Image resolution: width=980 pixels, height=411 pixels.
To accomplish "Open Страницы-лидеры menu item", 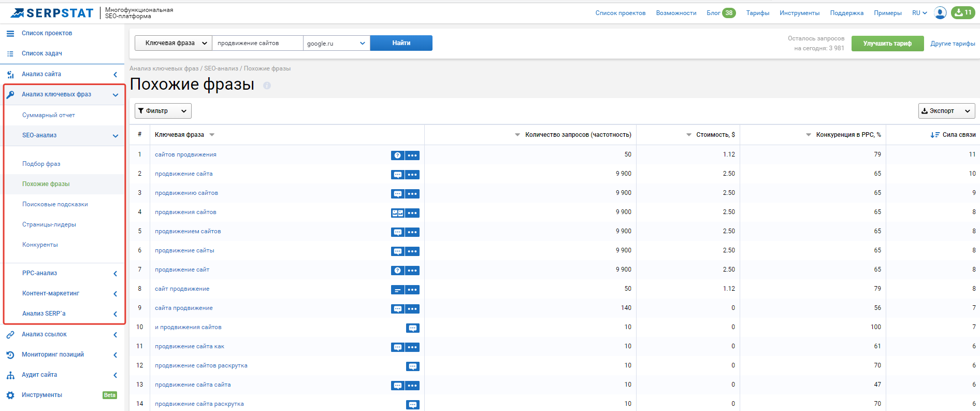I will (x=49, y=224).
